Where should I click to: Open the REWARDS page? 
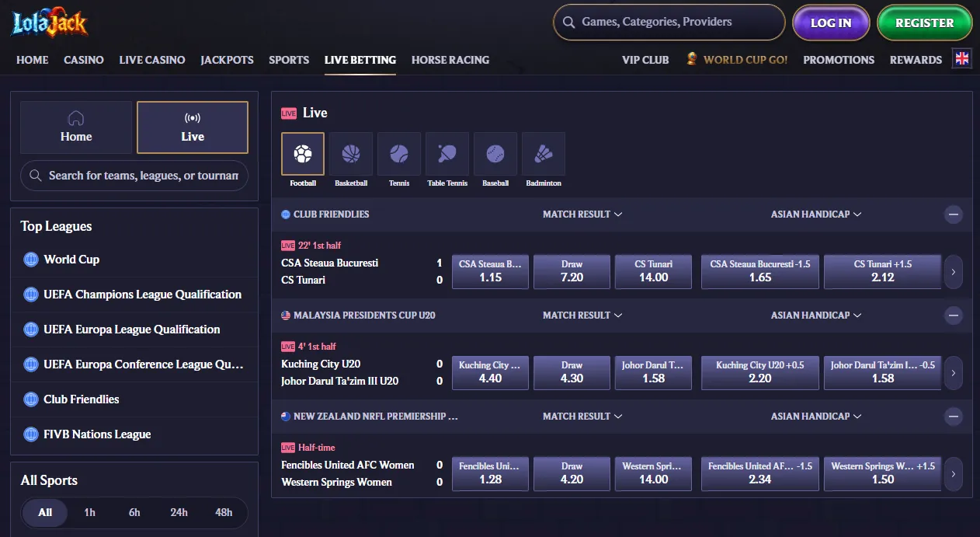coord(916,60)
